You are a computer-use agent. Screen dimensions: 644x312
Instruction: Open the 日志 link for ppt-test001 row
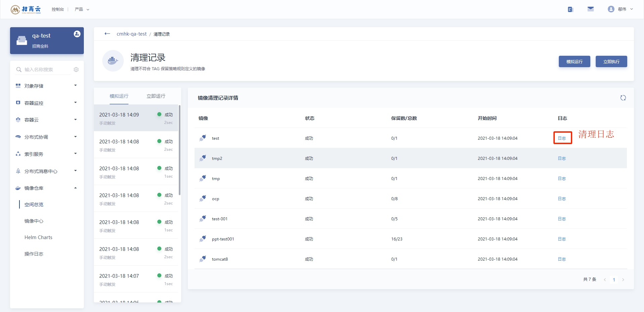562,239
